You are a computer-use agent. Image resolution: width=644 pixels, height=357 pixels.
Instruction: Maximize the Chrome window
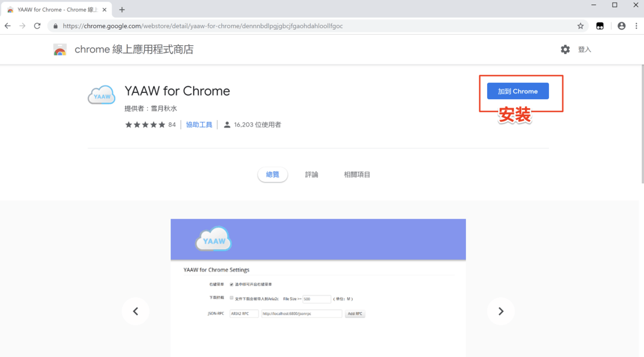point(615,5)
